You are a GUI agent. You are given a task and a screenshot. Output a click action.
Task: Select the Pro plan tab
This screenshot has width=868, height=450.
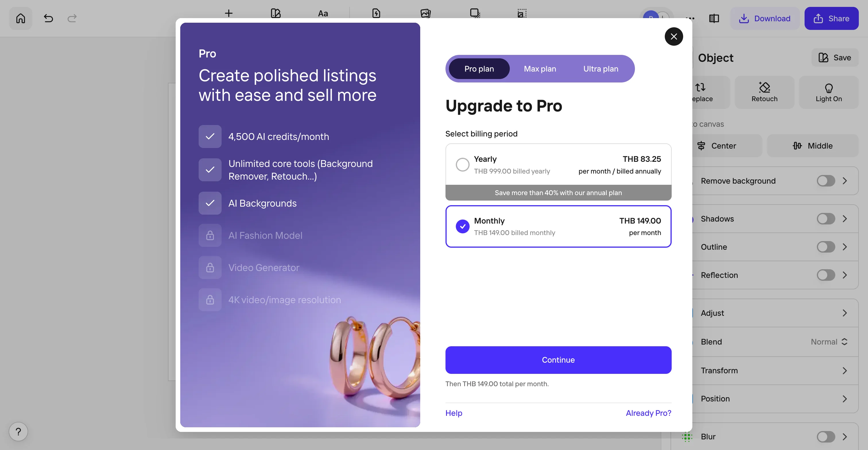tap(479, 68)
